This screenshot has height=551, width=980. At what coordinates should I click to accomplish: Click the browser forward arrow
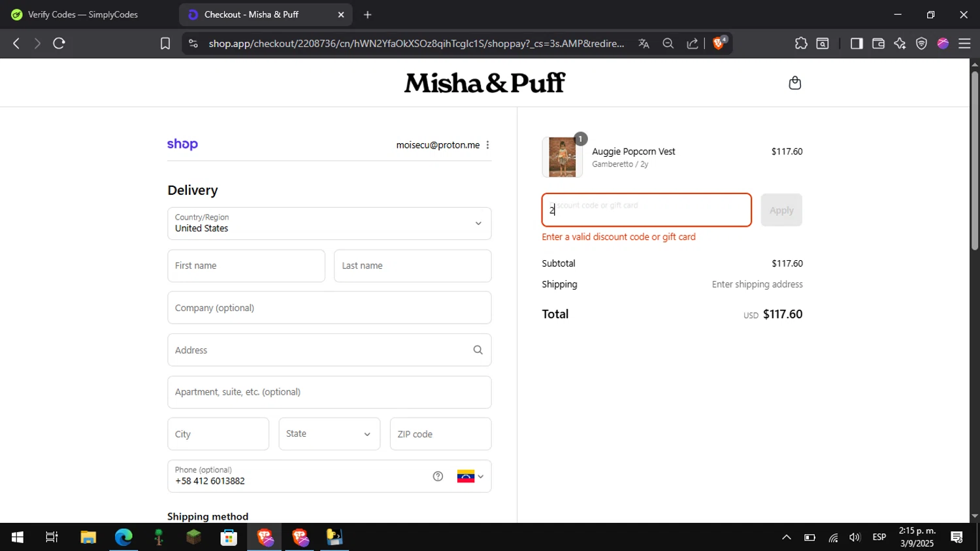point(37,43)
